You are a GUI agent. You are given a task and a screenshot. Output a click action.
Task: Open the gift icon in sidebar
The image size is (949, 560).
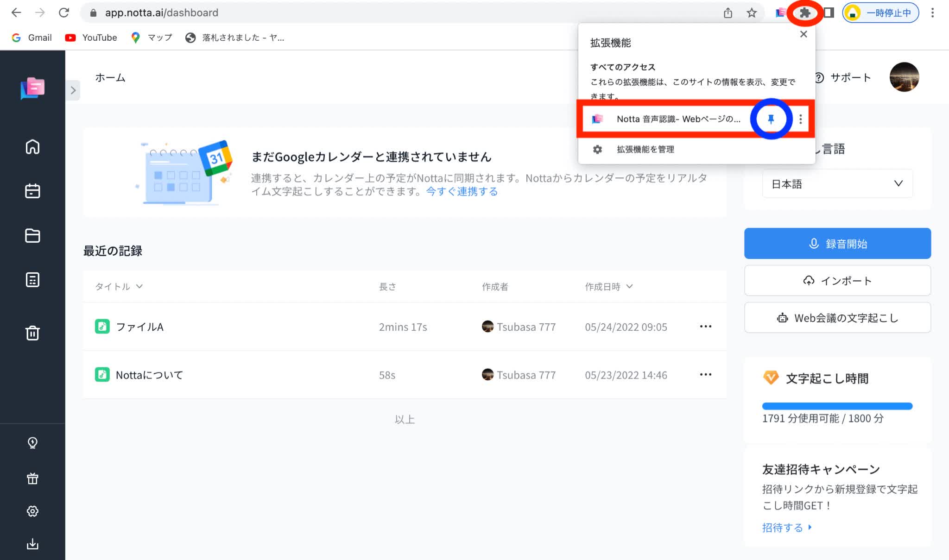click(32, 478)
